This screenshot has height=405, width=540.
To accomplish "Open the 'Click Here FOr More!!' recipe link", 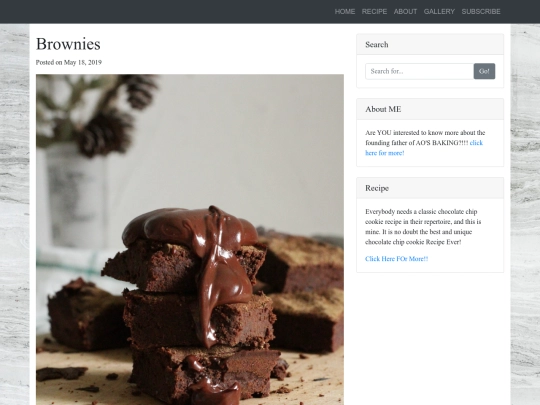I will tap(397, 259).
